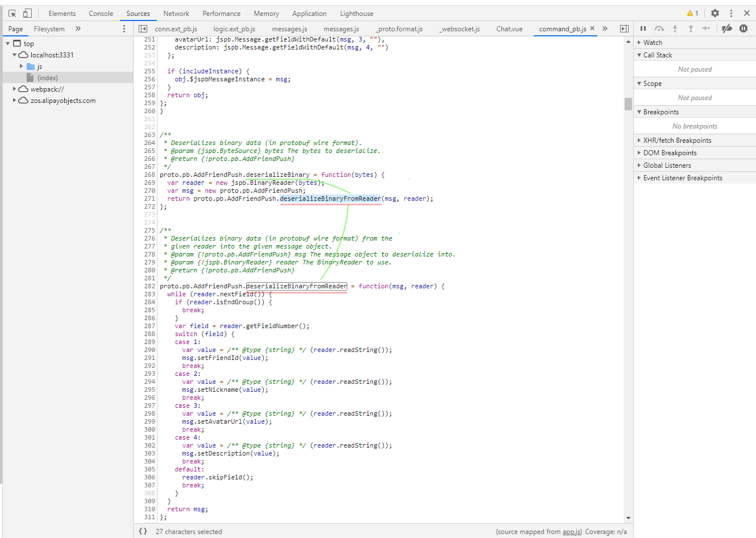Viewport: 756px width, 538px height.
Task: Expand Global Listeners section
Action: click(695, 165)
